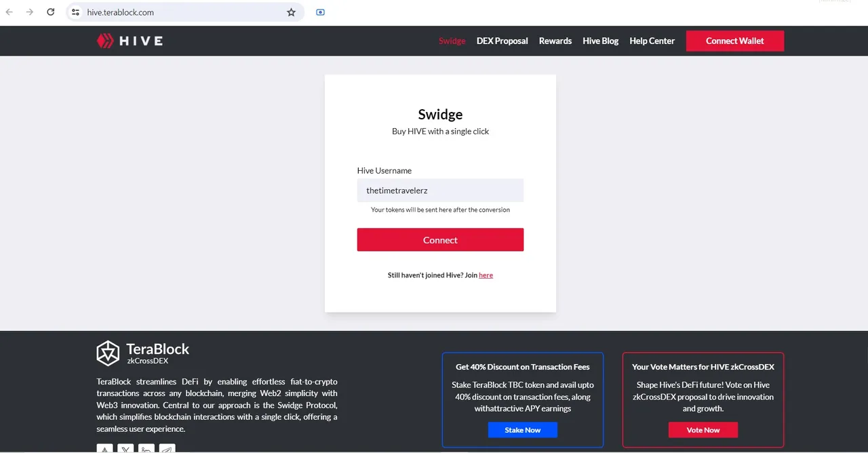Click 'Get 40% Discount on Transaction Fees' heading
The image size is (868, 453).
[x=523, y=367]
